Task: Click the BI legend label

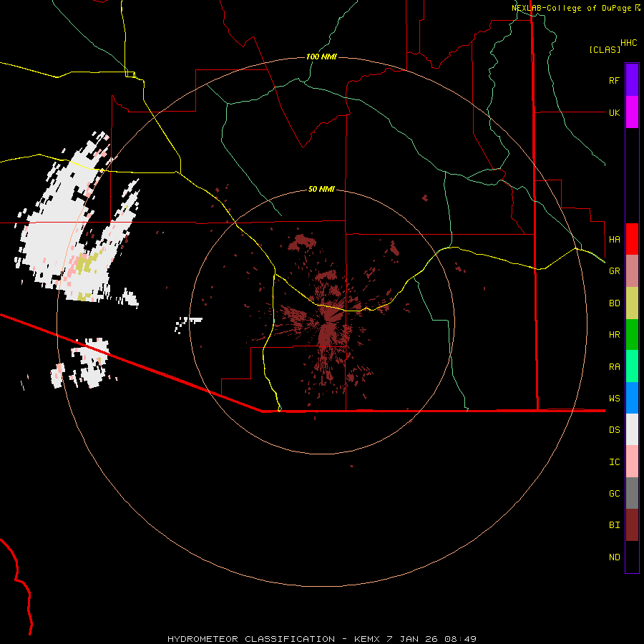Action: click(614, 525)
